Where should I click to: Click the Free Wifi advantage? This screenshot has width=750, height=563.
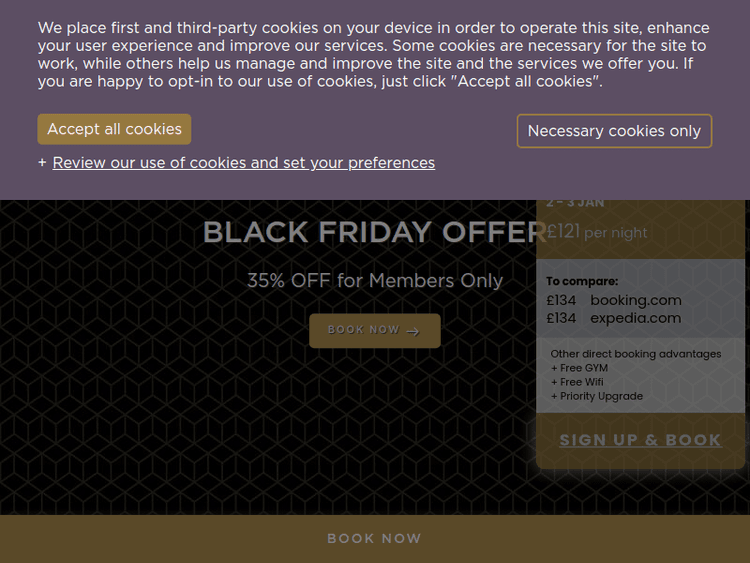[x=581, y=382]
